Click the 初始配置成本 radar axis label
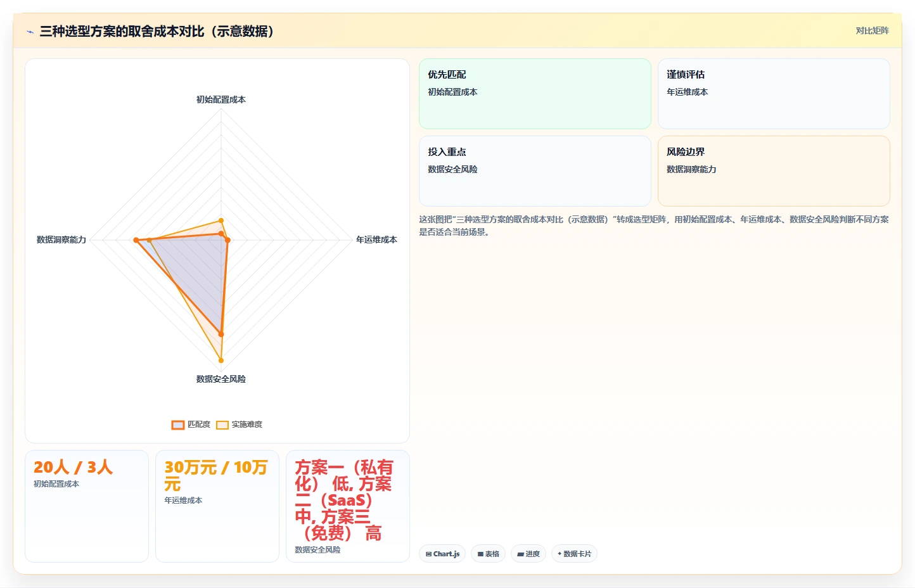 pos(221,99)
